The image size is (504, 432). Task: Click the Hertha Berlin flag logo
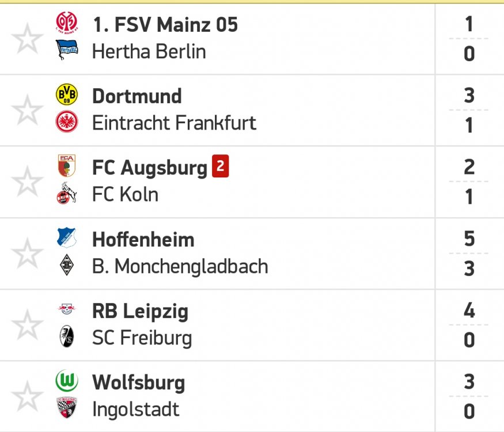pos(67,50)
